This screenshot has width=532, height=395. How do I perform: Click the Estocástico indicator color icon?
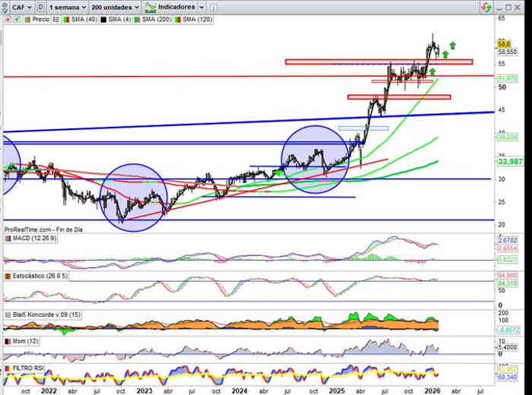point(7,276)
